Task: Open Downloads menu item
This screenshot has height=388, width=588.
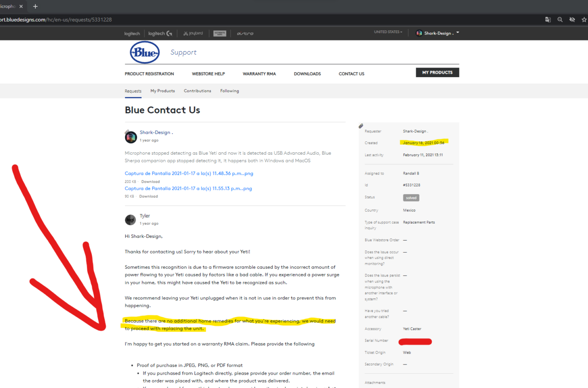Action: click(307, 74)
